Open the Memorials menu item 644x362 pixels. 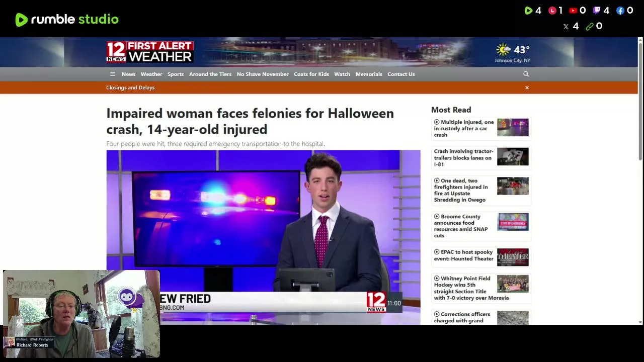coord(369,74)
